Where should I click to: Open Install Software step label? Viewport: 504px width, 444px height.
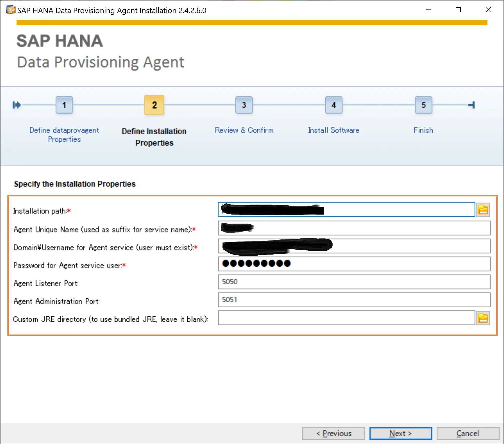pos(334,130)
